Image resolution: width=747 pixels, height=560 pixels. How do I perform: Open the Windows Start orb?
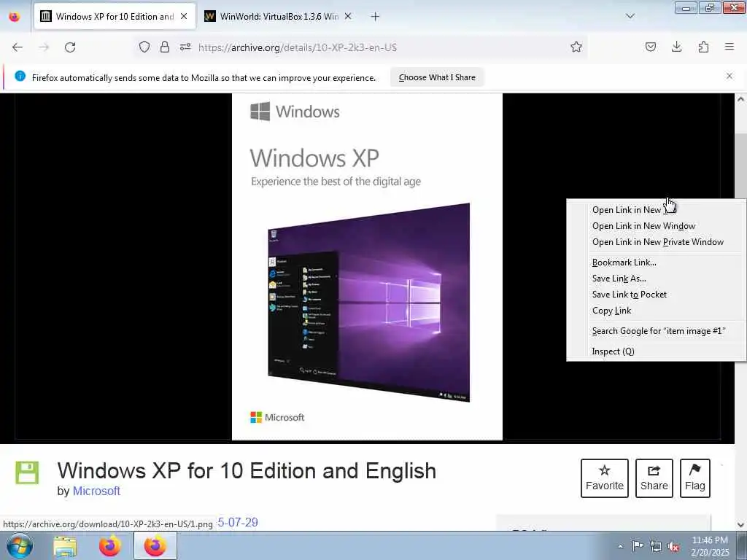pyautogui.click(x=20, y=545)
